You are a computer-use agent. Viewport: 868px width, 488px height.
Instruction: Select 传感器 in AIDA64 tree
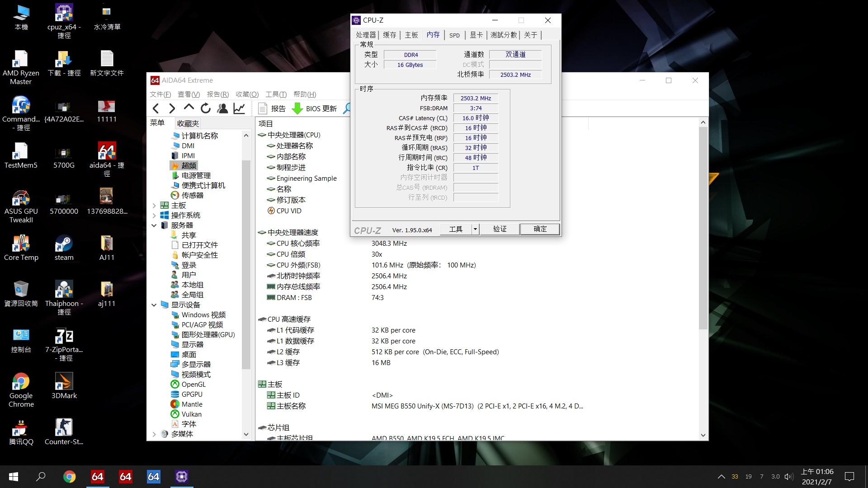188,196
